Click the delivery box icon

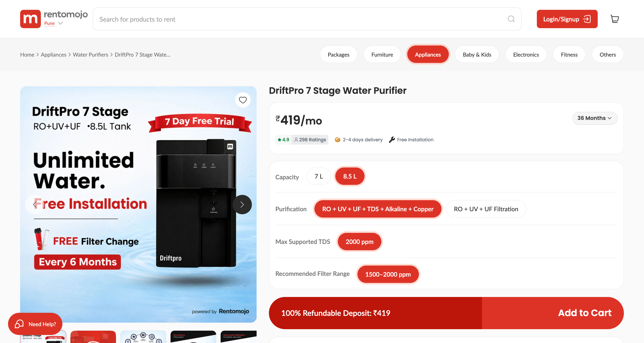click(x=338, y=140)
